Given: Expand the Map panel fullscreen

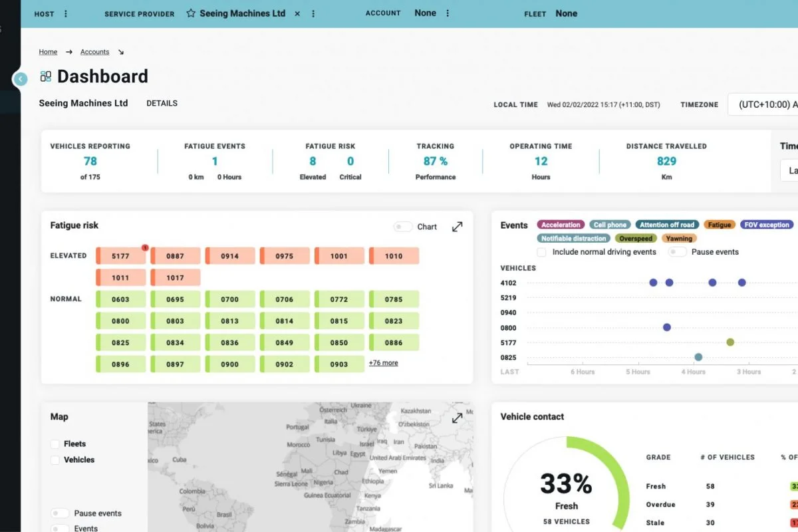Looking at the screenshot, I should tap(458, 418).
